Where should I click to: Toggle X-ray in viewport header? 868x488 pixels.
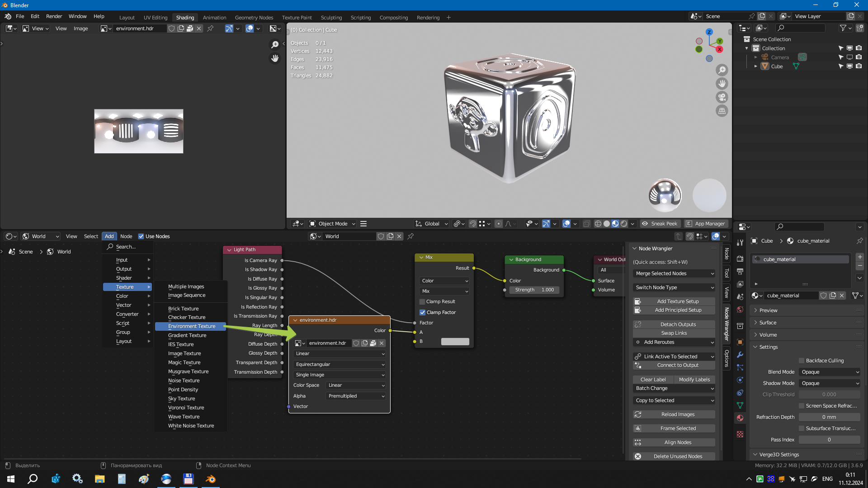point(586,224)
